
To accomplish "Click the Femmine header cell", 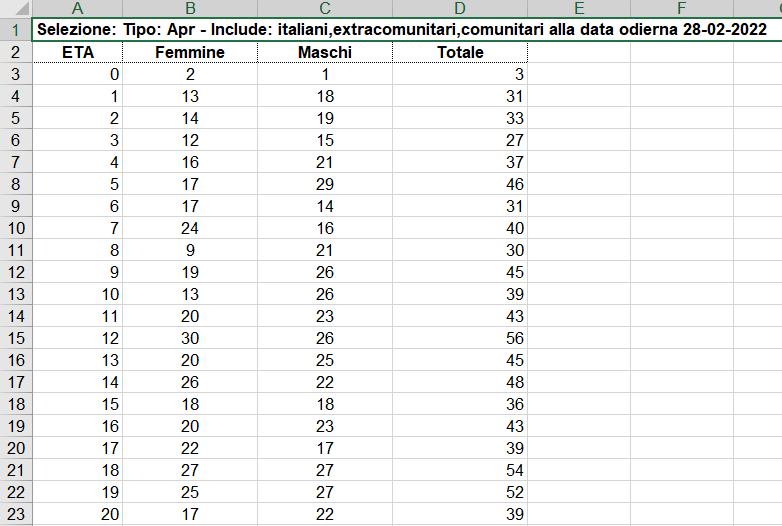I will click(190, 52).
